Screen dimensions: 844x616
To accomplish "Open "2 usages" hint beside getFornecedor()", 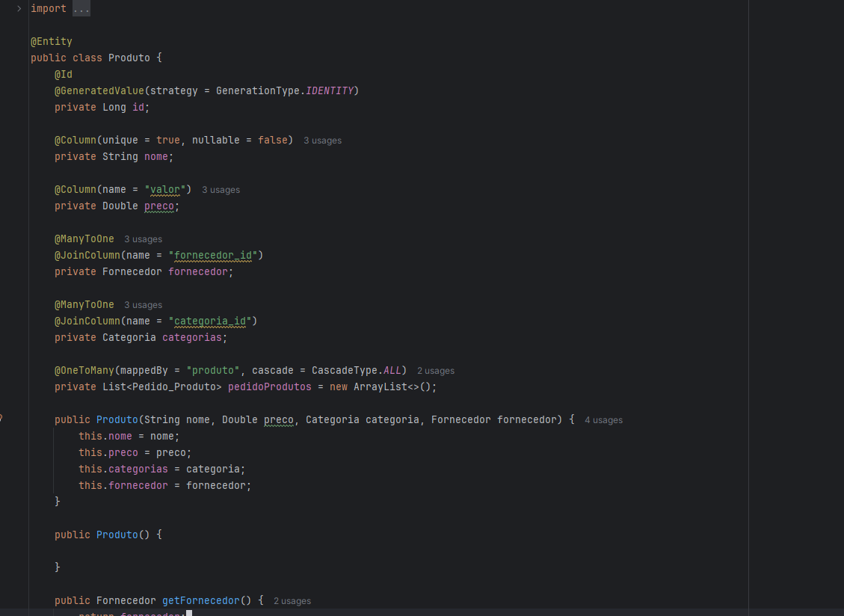I will pyautogui.click(x=292, y=601).
